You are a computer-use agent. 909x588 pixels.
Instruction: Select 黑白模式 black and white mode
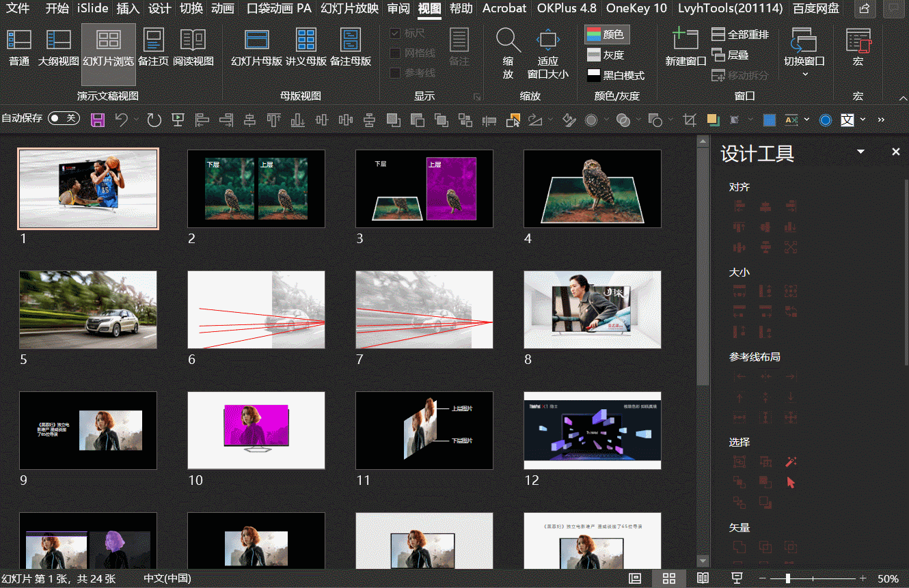pos(616,75)
